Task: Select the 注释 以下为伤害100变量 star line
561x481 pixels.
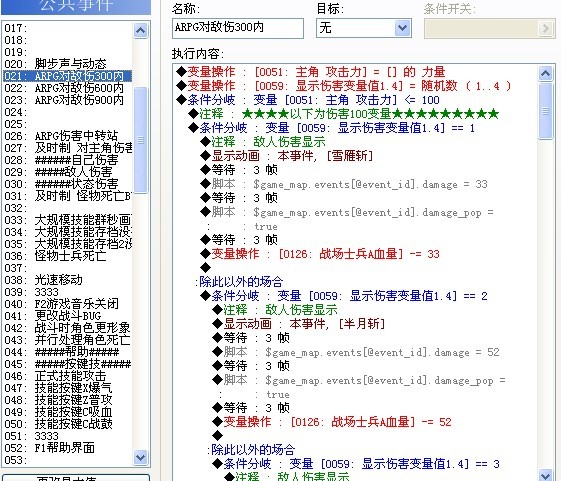Action: click(343, 114)
